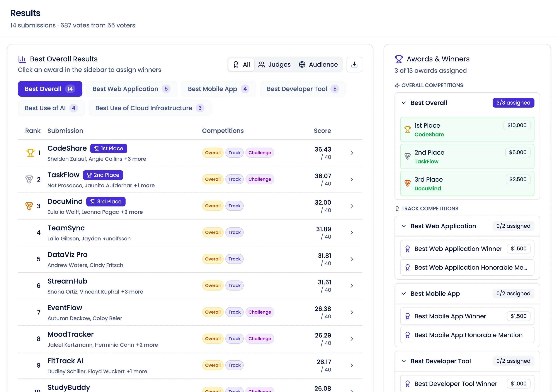Toggle the All votes filter
Viewport: 558px width, 392px height.
[x=241, y=64]
